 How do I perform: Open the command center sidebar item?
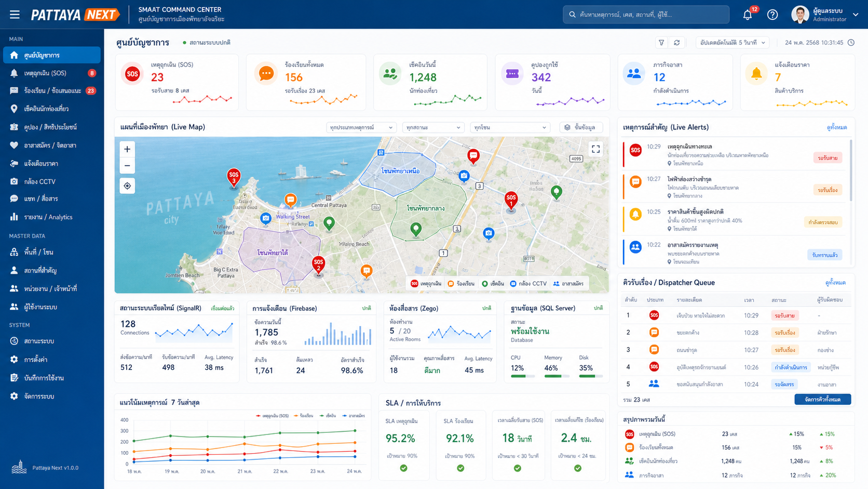tap(52, 55)
